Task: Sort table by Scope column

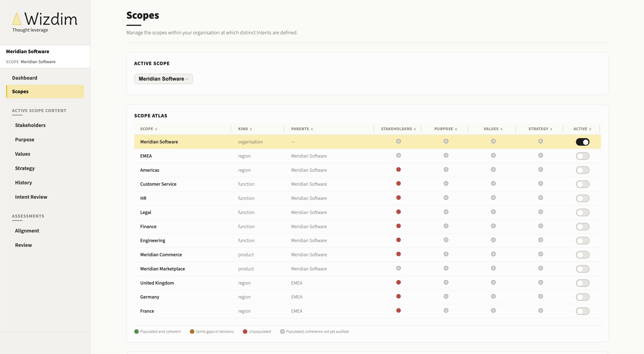Action: pos(149,129)
